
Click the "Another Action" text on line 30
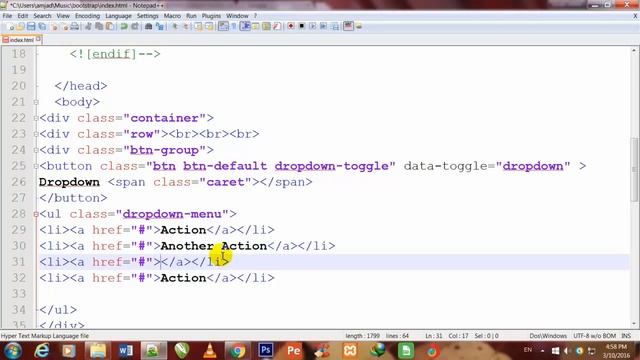click(213, 246)
